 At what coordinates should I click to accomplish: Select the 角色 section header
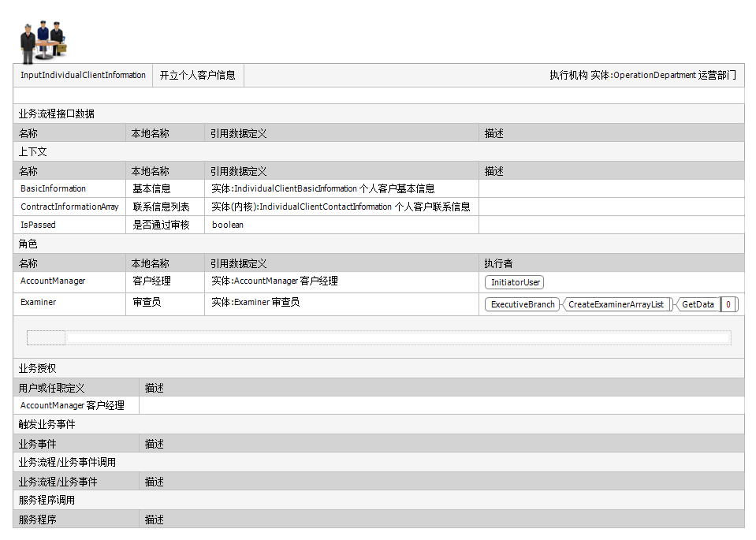[x=378, y=244]
